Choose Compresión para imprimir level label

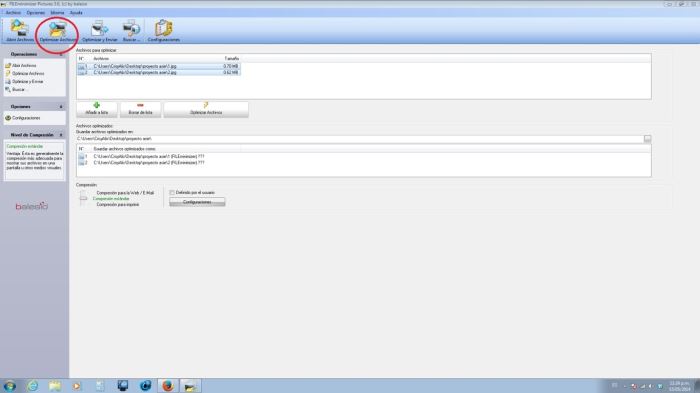pyautogui.click(x=118, y=205)
